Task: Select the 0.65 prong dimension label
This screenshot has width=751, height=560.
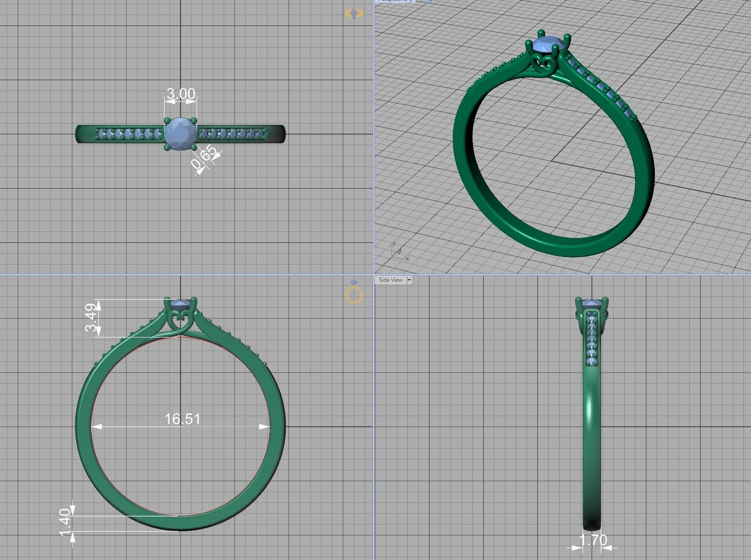Action: coord(205,157)
